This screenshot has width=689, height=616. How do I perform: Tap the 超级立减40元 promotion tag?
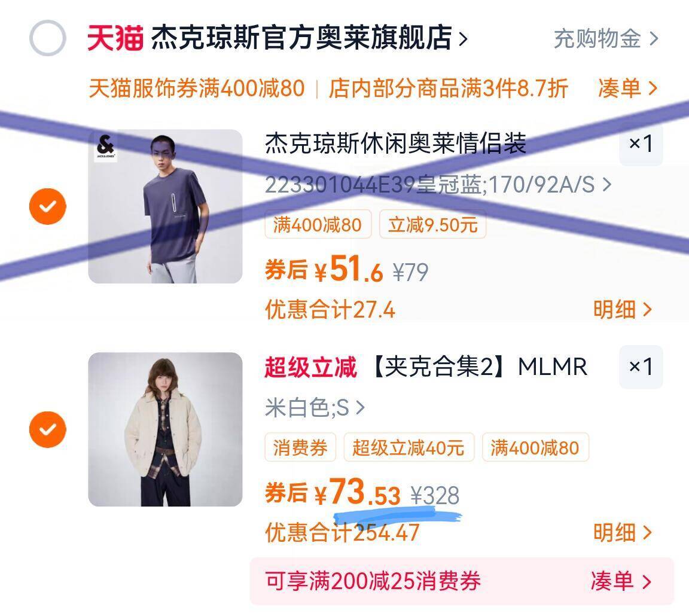coord(408,448)
